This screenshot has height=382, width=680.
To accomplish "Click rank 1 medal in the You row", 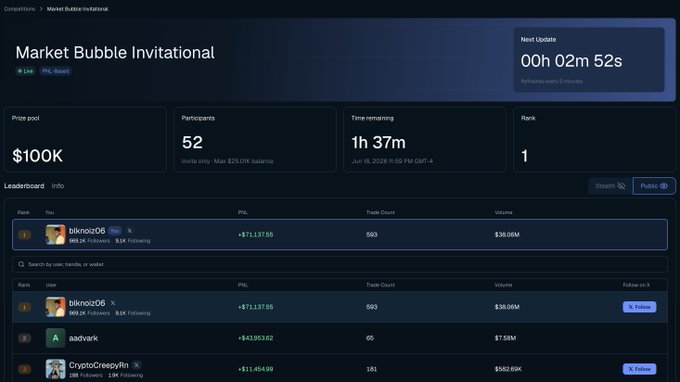I will 25,235.
